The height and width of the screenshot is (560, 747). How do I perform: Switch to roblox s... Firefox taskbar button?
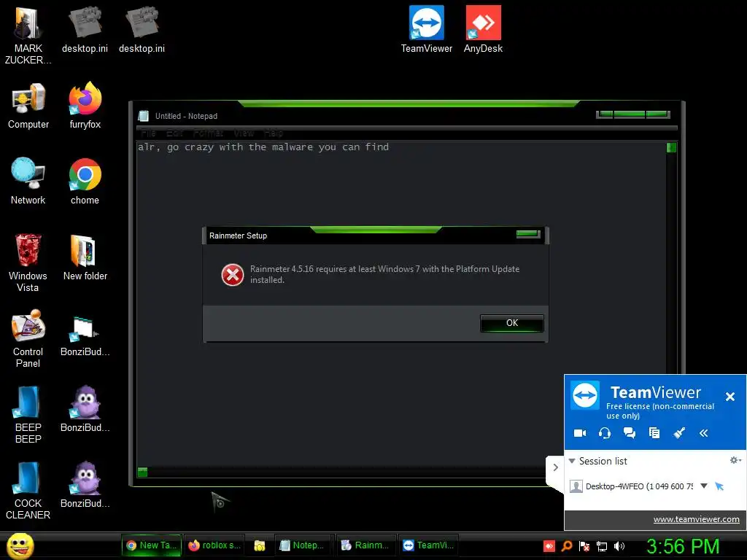coord(214,545)
